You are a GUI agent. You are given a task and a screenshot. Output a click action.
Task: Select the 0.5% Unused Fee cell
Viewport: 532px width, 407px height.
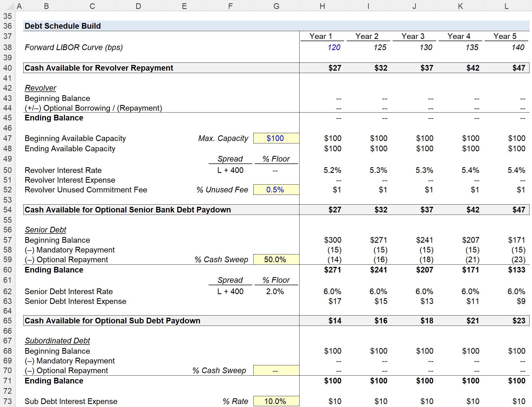[276, 190]
